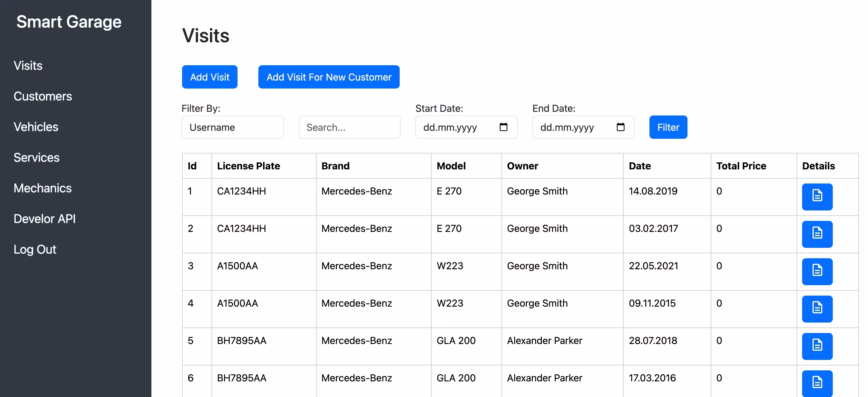Open the Filter By Username dropdown
868x397 pixels.
click(233, 127)
